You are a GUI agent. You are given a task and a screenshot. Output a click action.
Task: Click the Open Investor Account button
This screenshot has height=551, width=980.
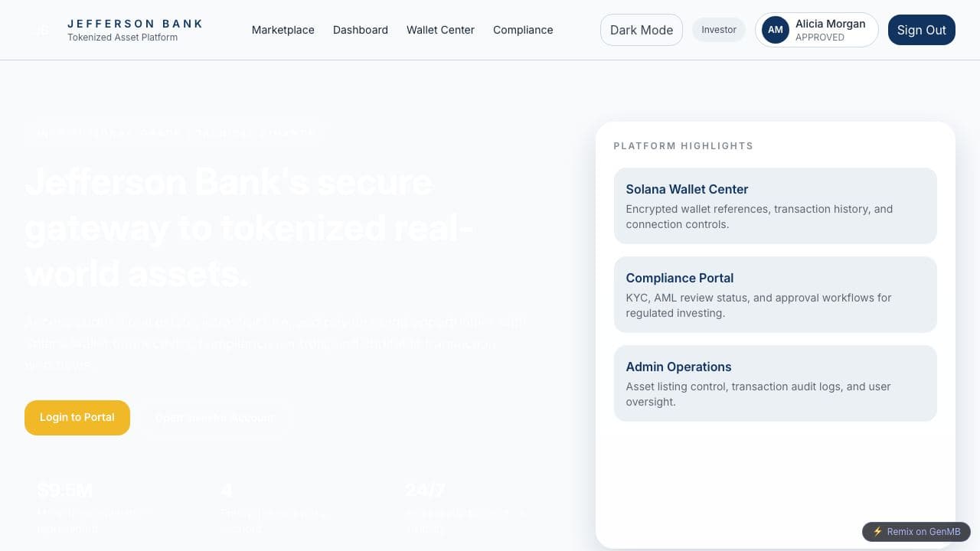(x=214, y=418)
